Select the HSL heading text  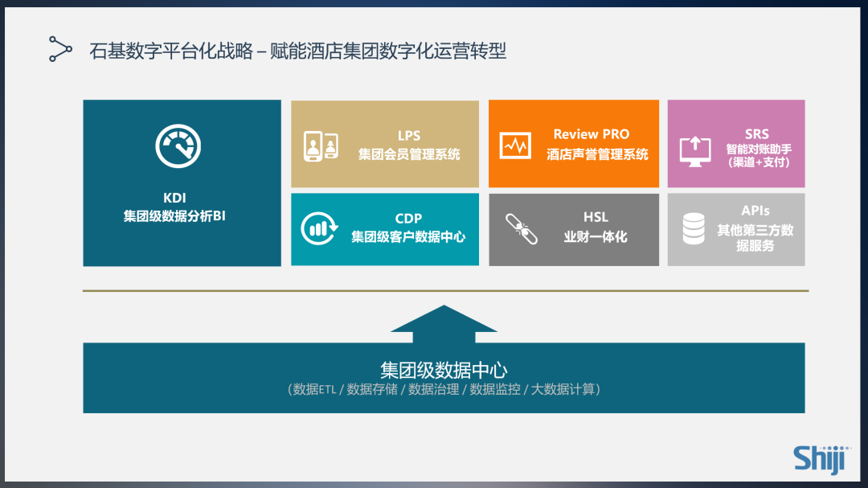(596, 217)
